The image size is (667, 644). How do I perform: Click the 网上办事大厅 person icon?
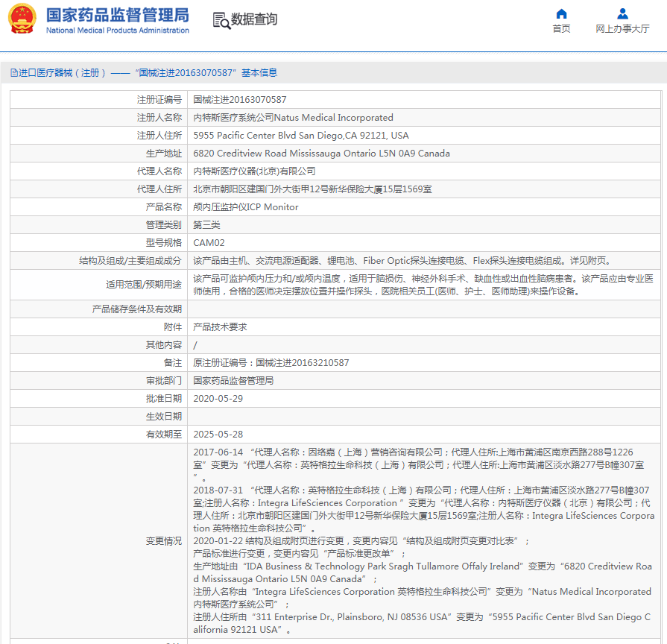[622, 13]
